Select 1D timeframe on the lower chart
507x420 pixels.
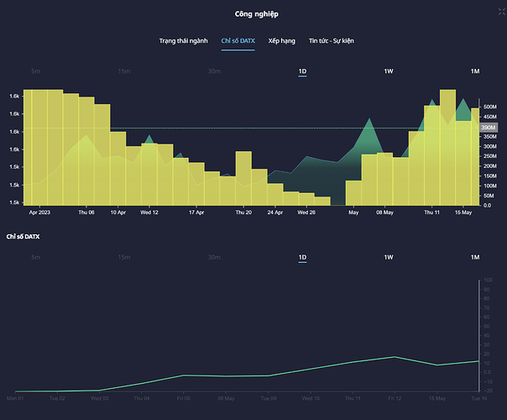302,257
